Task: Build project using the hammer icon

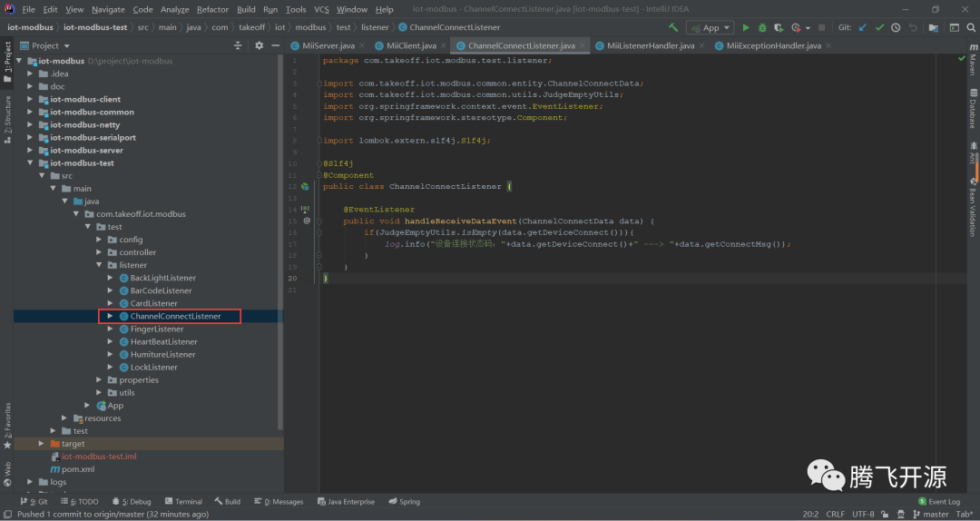Action: pos(673,27)
